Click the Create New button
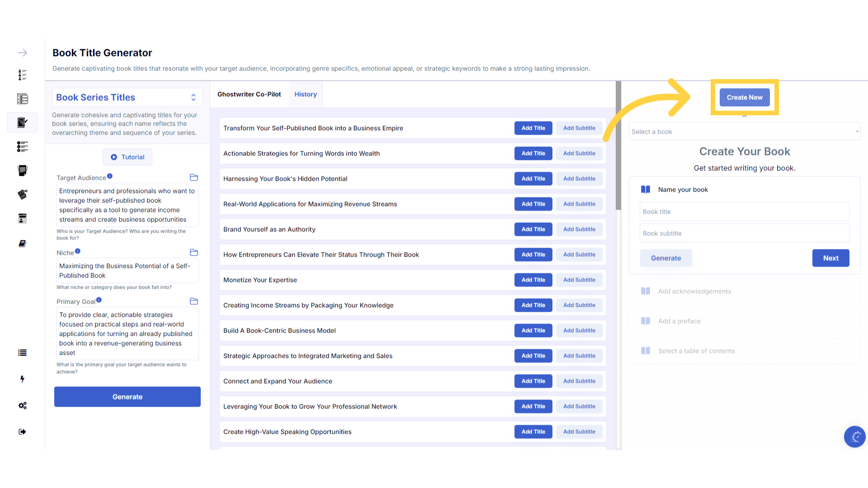This screenshot has height=488, width=868. tap(745, 98)
